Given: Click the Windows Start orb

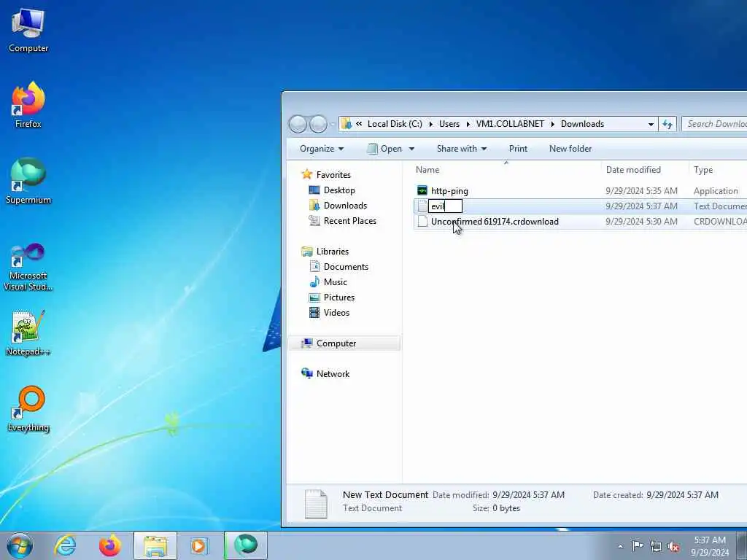Looking at the screenshot, I should [x=20, y=545].
